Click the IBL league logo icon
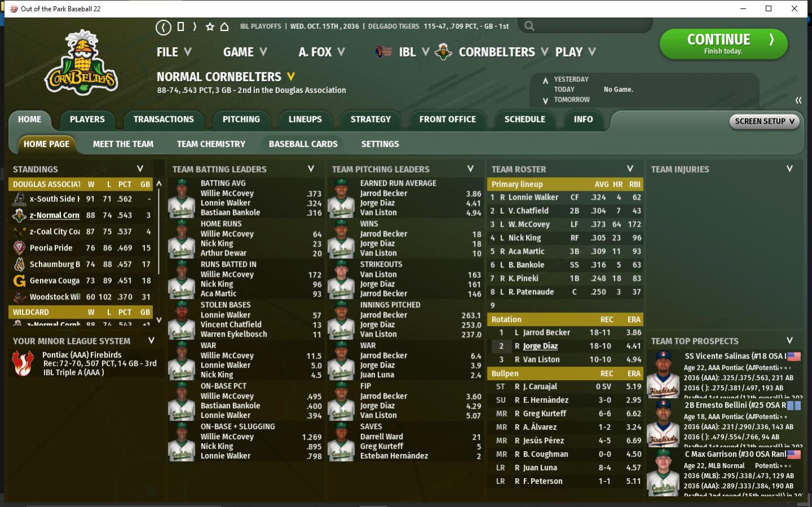The height and width of the screenshot is (507, 812). point(384,52)
